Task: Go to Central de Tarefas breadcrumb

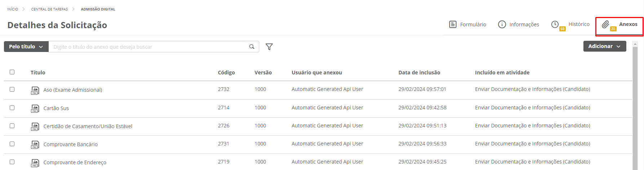Action: coord(49,9)
